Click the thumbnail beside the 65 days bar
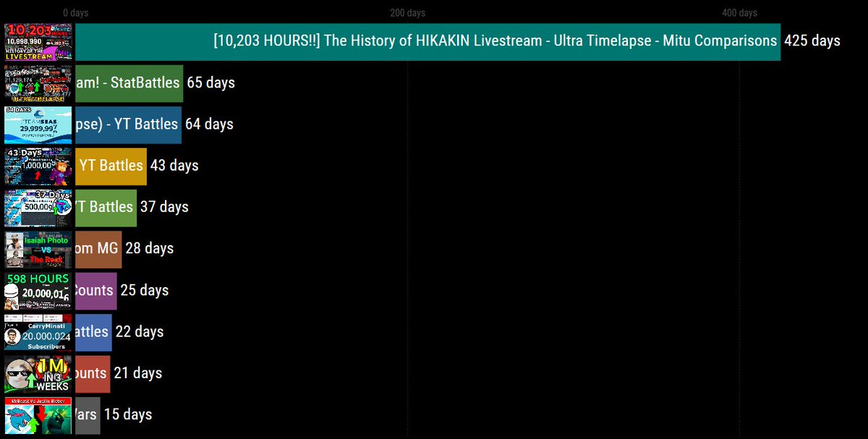The width and height of the screenshot is (868, 439). (x=38, y=82)
